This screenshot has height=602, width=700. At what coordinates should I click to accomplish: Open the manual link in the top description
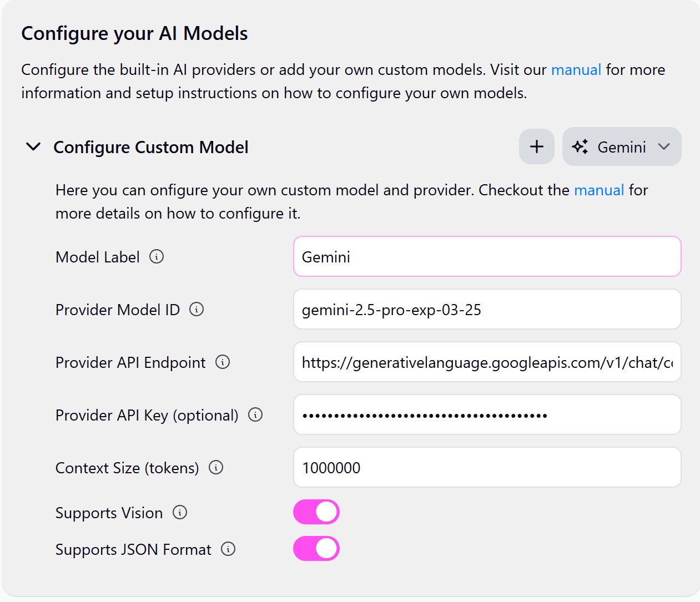coord(576,70)
